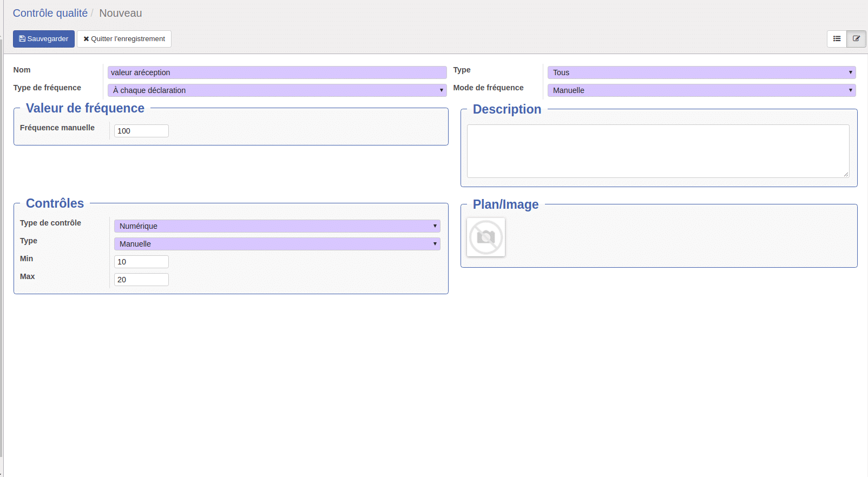
Task: Click the 'Fréquence manuelle' label
Action: pos(57,128)
